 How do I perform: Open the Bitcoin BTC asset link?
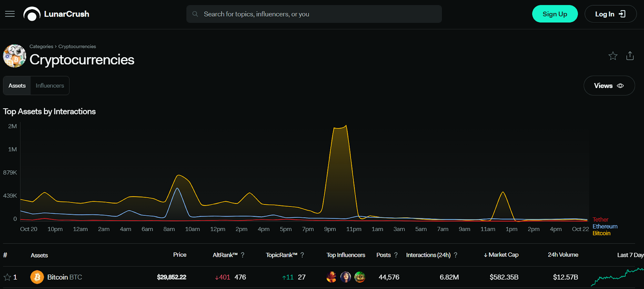64,277
